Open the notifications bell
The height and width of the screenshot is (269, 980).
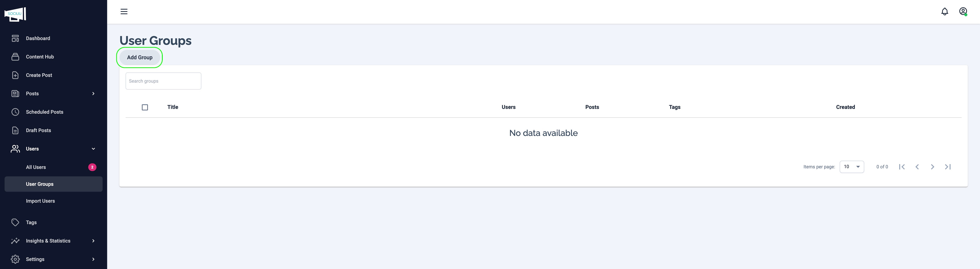pos(945,12)
